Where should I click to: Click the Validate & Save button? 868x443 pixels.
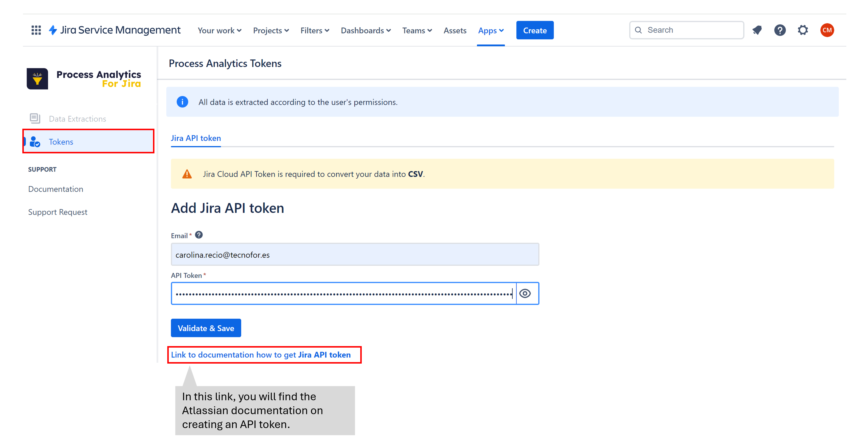pos(206,328)
